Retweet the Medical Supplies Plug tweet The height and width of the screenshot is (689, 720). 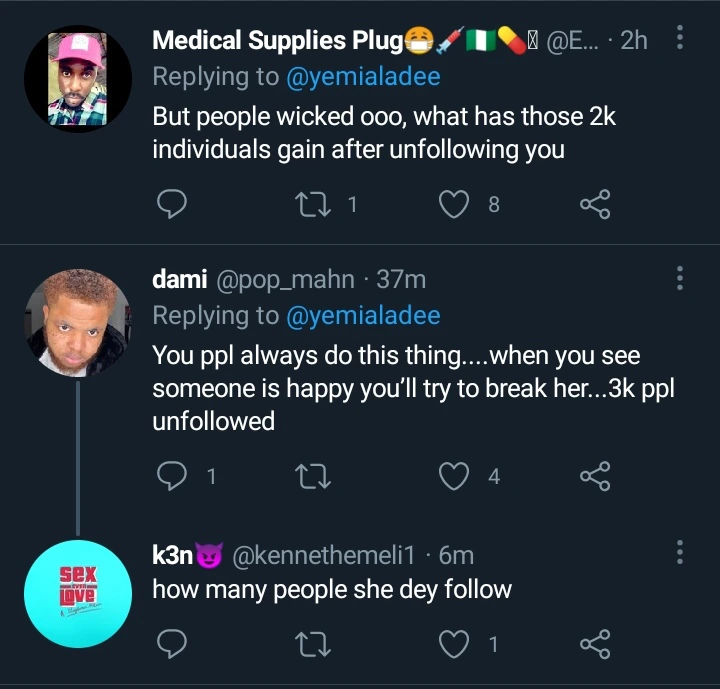click(313, 205)
